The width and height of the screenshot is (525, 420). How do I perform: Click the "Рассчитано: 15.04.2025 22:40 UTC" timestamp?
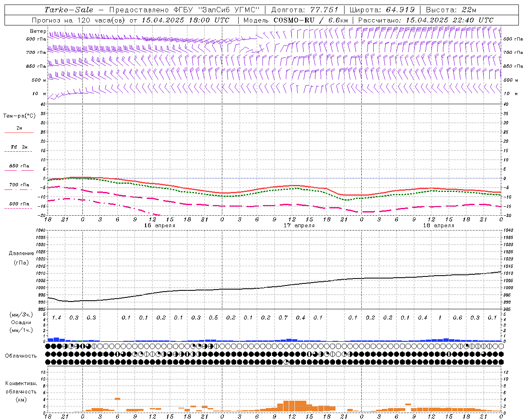(x=426, y=20)
